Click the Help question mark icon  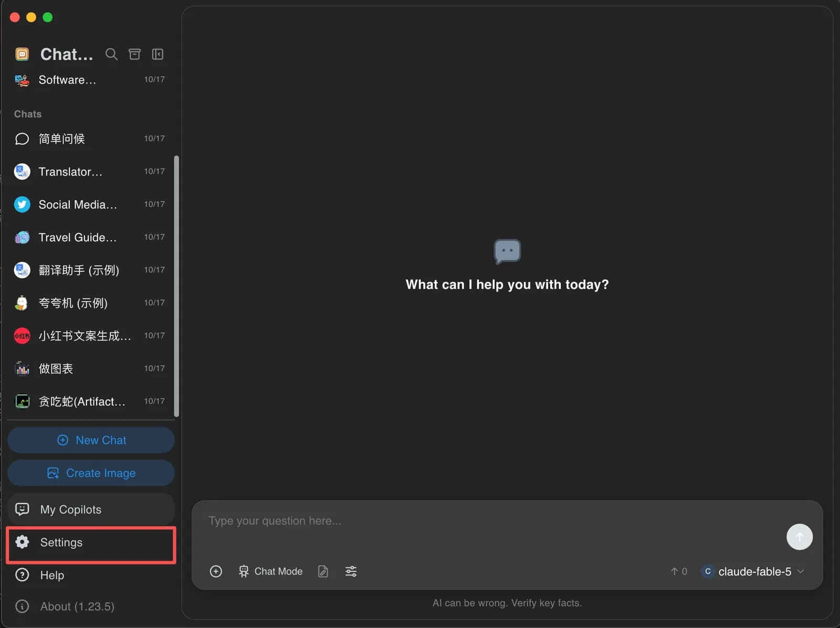coord(22,575)
